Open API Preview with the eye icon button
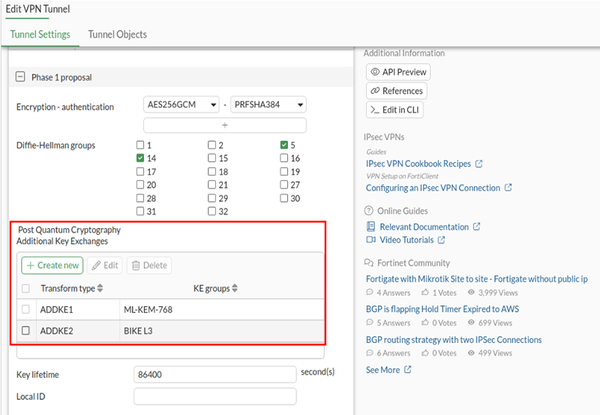Screen dimensions: 600x415 pos(400,72)
